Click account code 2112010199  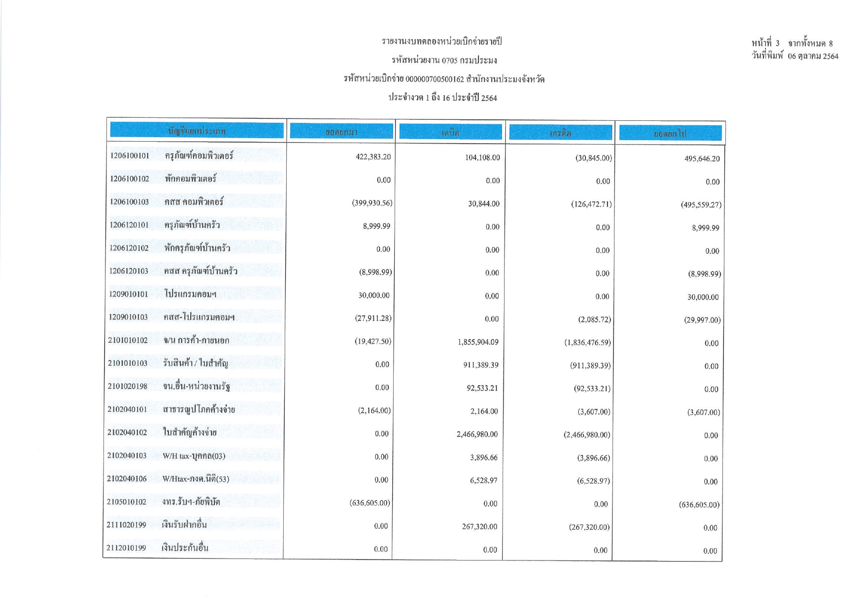(126, 548)
